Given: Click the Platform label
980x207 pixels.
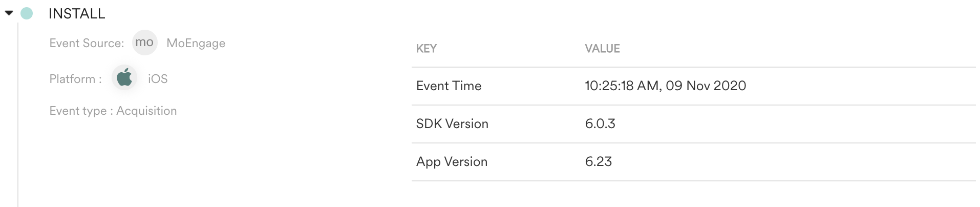Looking at the screenshot, I should point(75,79).
